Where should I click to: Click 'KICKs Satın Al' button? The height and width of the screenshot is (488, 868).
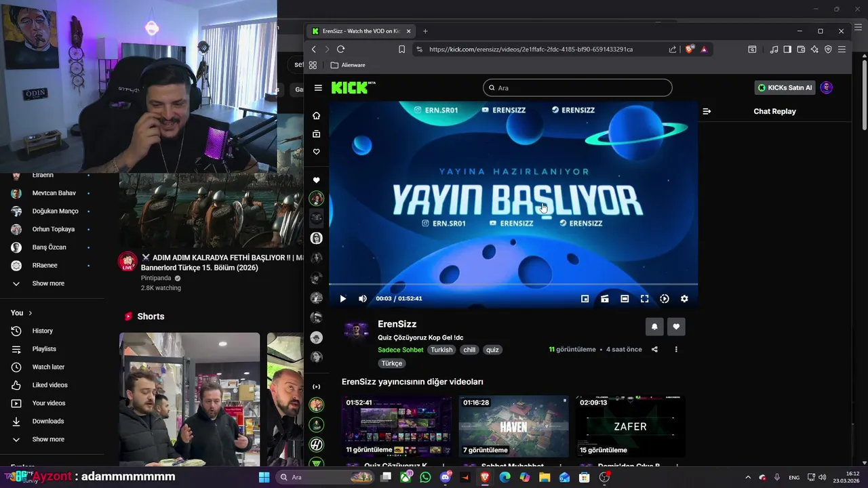tap(785, 87)
